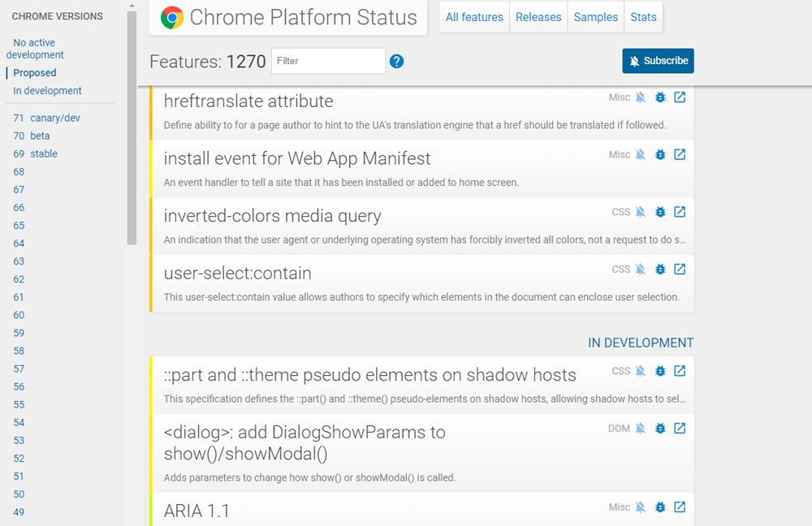
Task: Click the sidebar scrollbar thumb
Action: point(132,127)
